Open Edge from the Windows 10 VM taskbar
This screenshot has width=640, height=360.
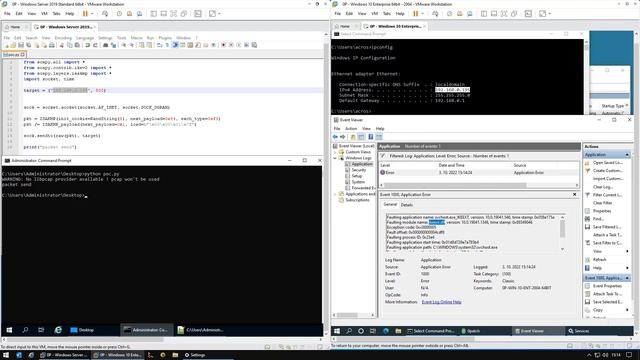[386, 331]
